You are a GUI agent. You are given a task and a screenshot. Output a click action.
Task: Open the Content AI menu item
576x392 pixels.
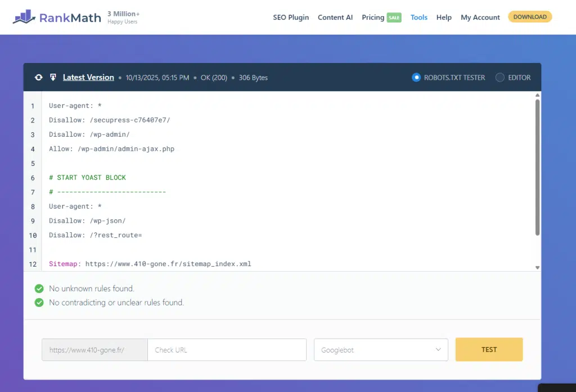point(335,17)
